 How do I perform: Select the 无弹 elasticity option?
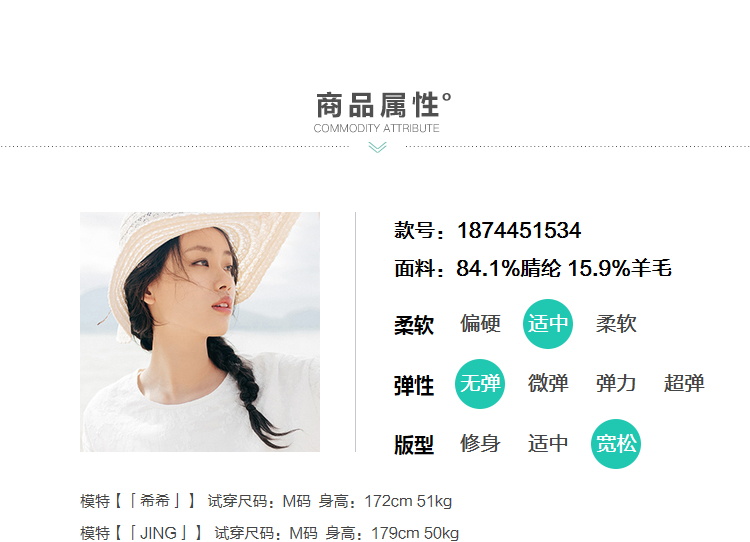pyautogui.click(x=480, y=384)
